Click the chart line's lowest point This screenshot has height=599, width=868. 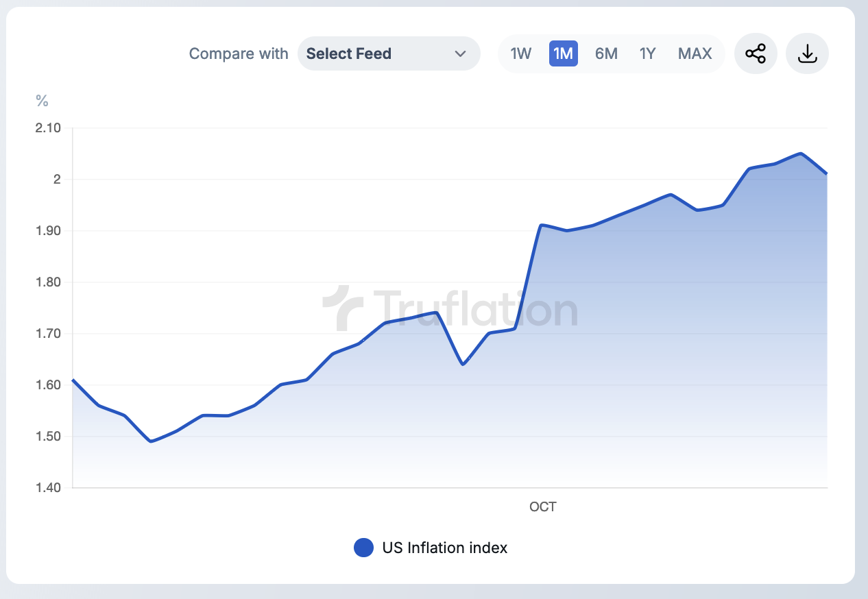[151, 441]
